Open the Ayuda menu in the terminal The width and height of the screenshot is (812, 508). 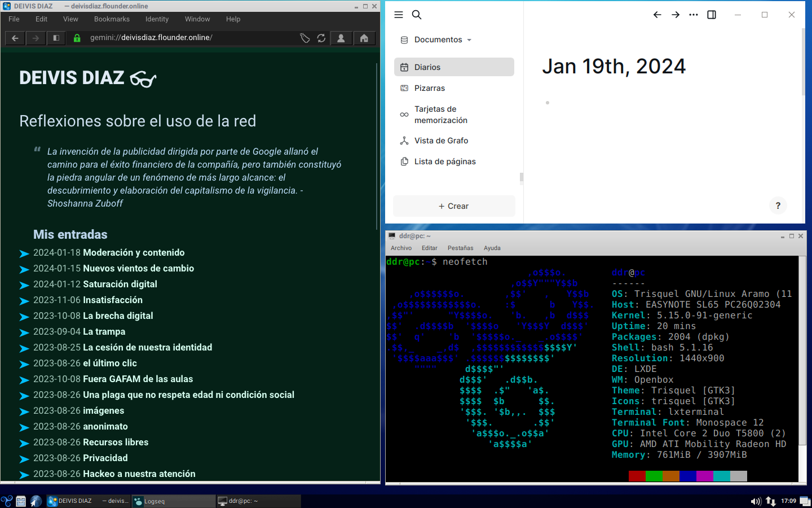[492, 248]
